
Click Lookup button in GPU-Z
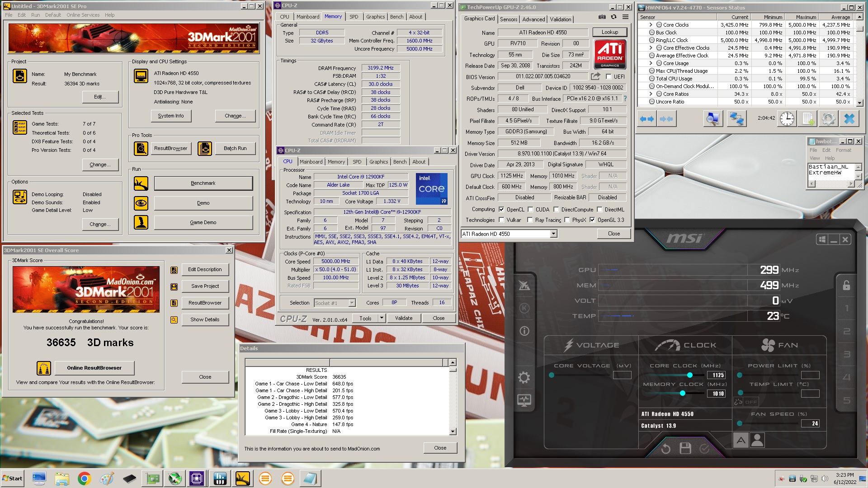[610, 32]
